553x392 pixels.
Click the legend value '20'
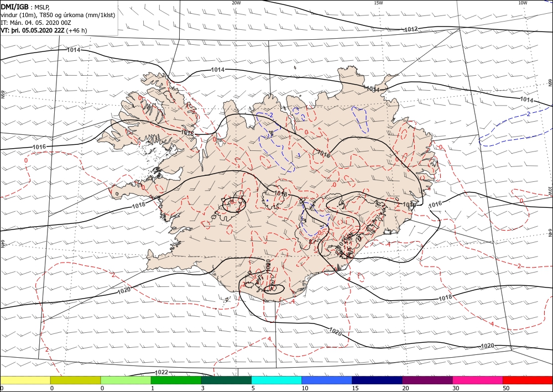tap(405, 389)
